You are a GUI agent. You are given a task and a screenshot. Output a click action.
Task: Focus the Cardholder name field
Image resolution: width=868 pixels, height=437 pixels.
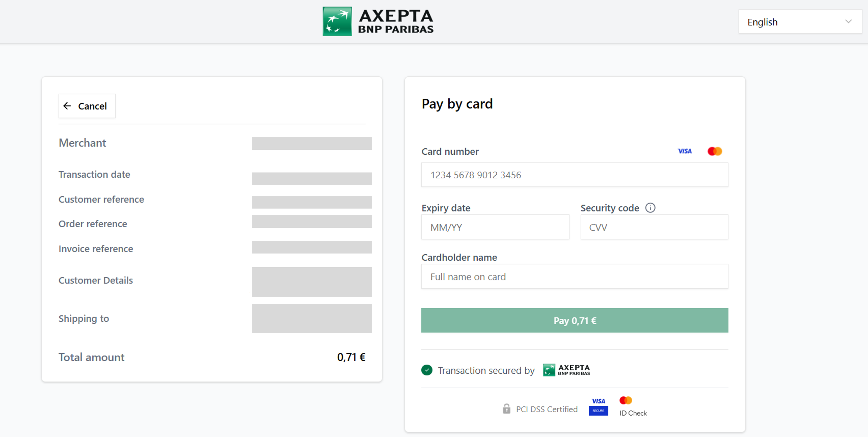coord(574,276)
